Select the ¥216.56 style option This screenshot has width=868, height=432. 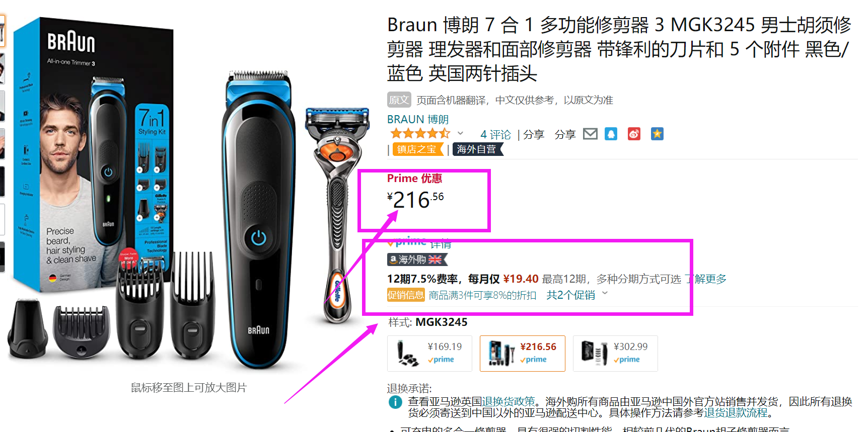522,353
